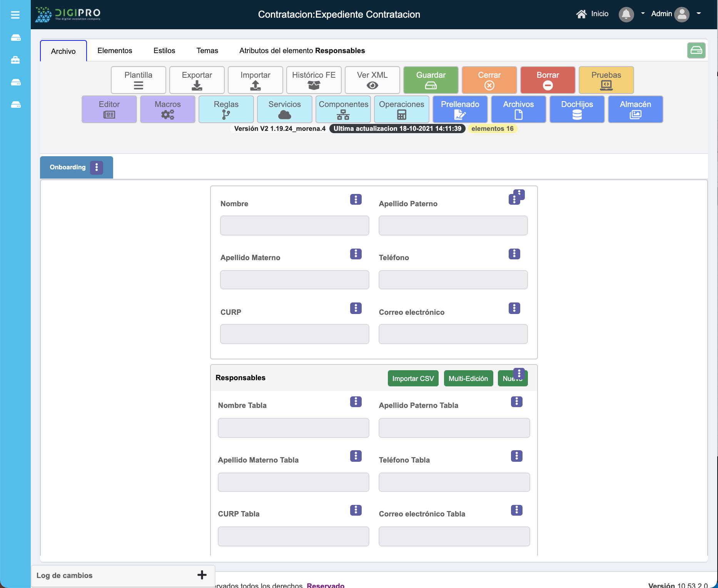Click the Teléfono input field

point(453,280)
